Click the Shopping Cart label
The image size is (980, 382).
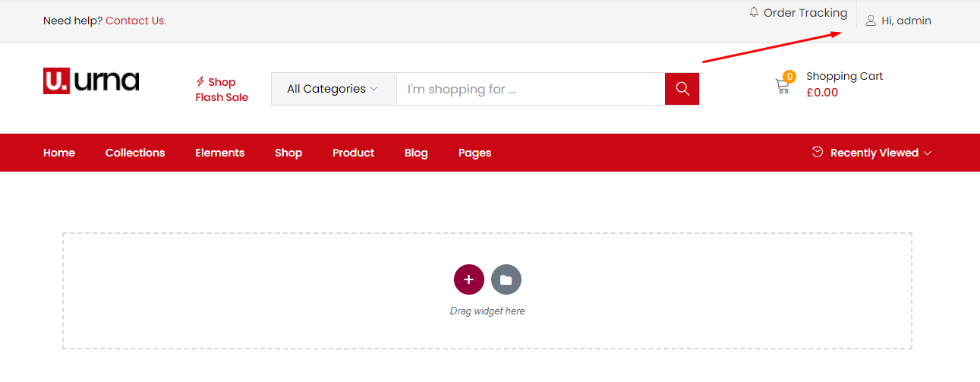844,76
